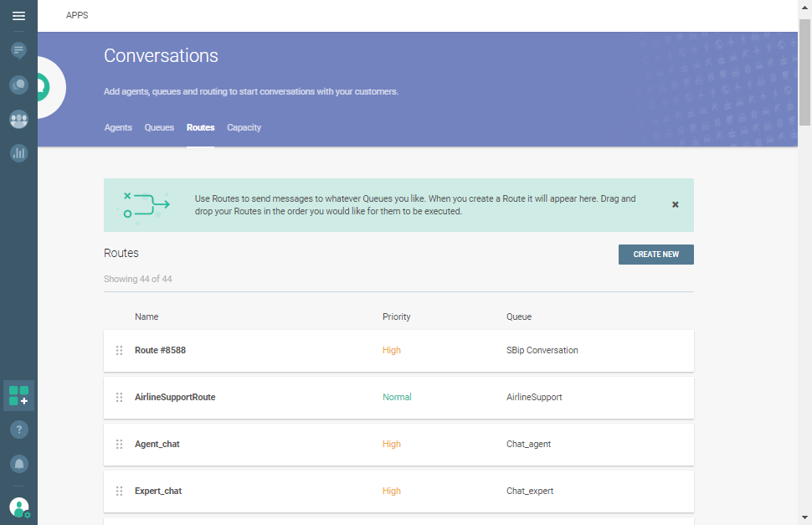Open the Capacity tab
The width and height of the screenshot is (812, 525).
click(244, 128)
